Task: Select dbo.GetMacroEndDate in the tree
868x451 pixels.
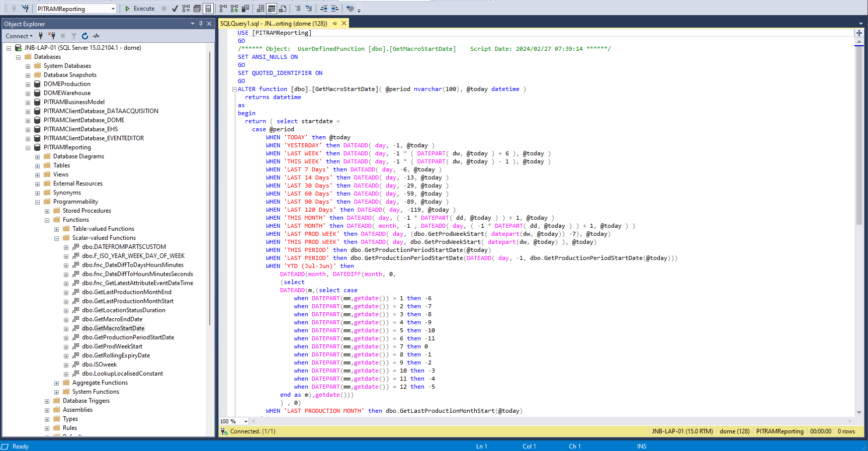Action: click(x=112, y=319)
